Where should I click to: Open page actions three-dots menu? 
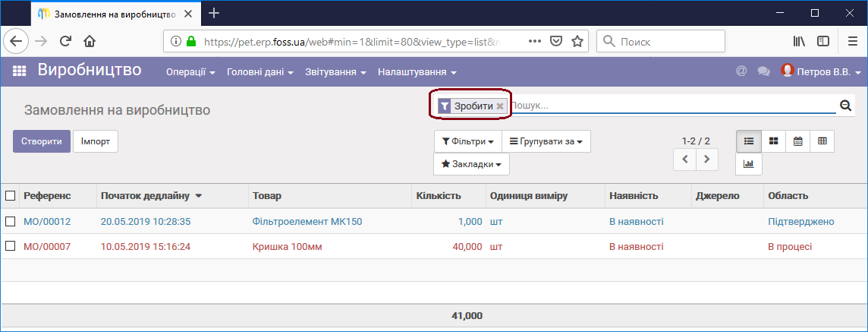point(535,41)
